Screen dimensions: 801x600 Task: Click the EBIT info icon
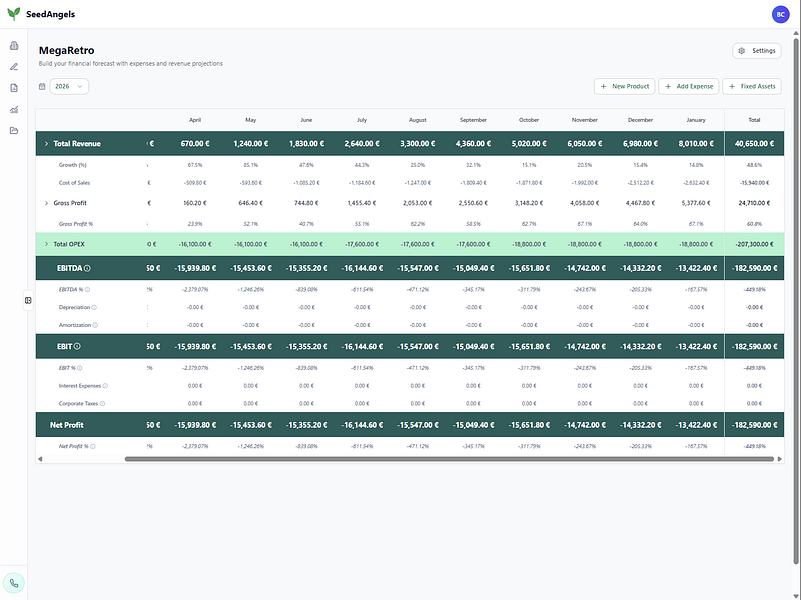77,346
